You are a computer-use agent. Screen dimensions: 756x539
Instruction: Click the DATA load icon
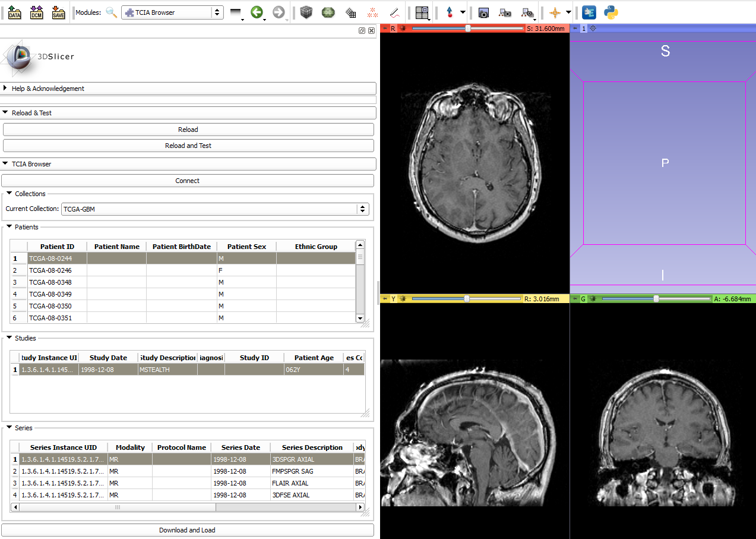(x=14, y=12)
